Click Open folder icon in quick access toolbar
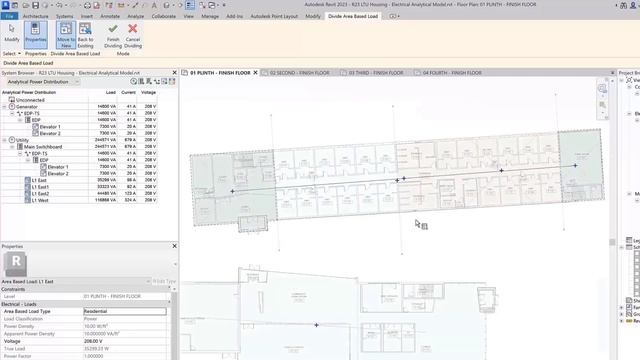Screen dimensions: 640x360 coord(26,5)
